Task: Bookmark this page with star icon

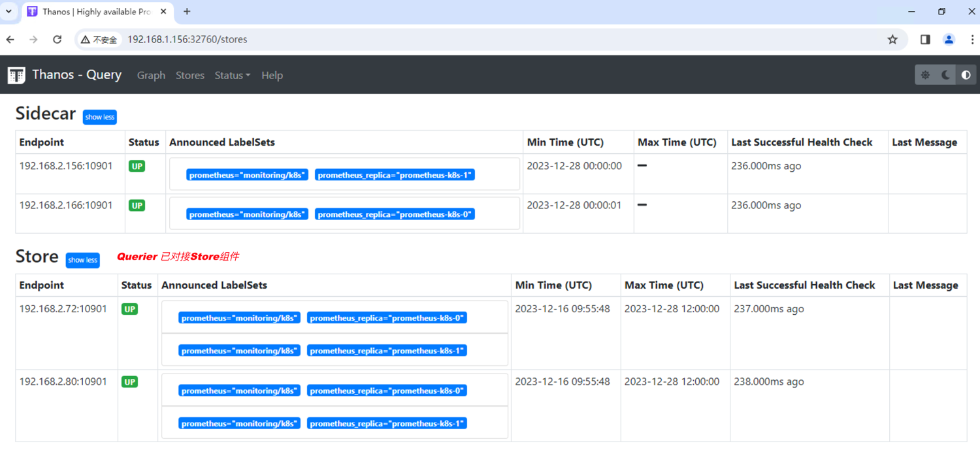Action: [x=892, y=39]
